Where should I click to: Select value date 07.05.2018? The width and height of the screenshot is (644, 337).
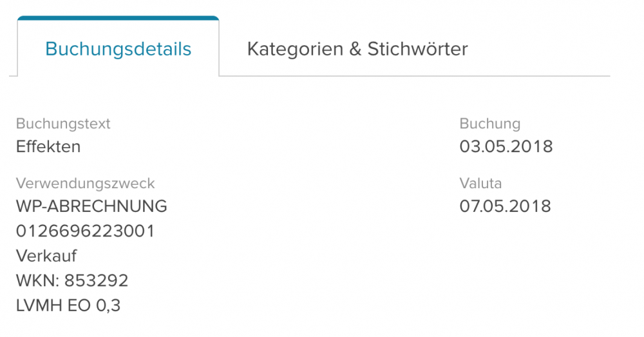click(506, 207)
